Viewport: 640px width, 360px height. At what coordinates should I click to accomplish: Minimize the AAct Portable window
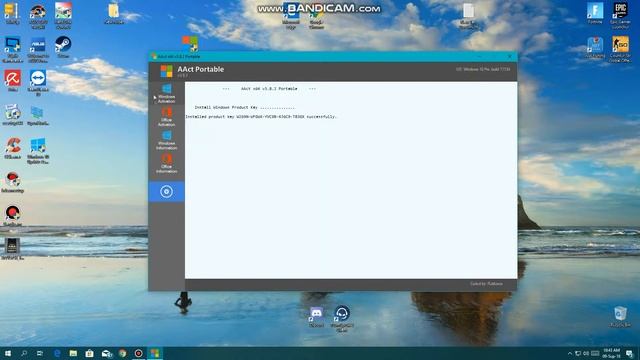pos(480,56)
